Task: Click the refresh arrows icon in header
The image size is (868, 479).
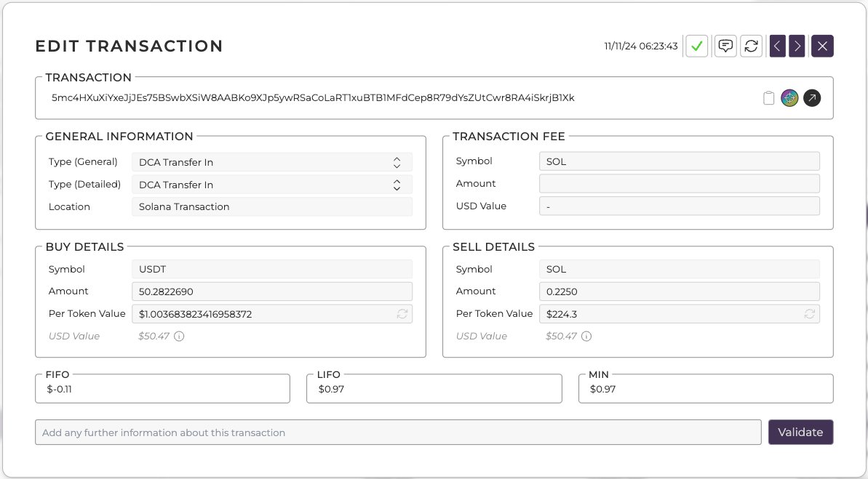Action: coord(751,46)
